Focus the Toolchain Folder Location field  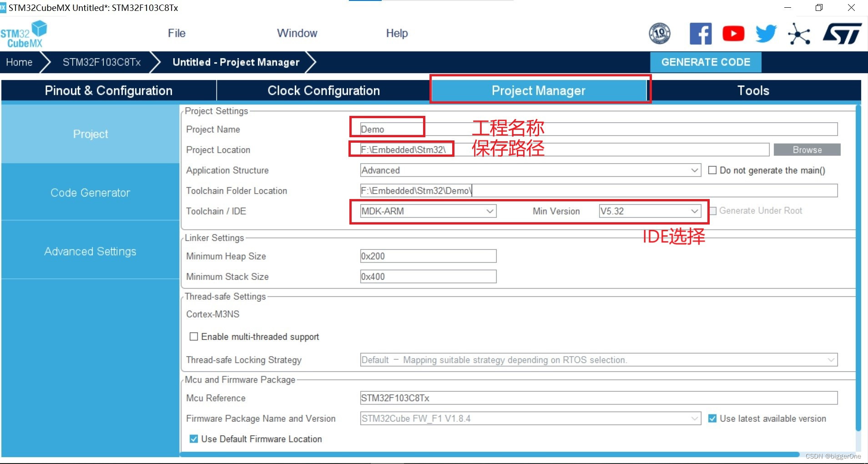click(599, 190)
